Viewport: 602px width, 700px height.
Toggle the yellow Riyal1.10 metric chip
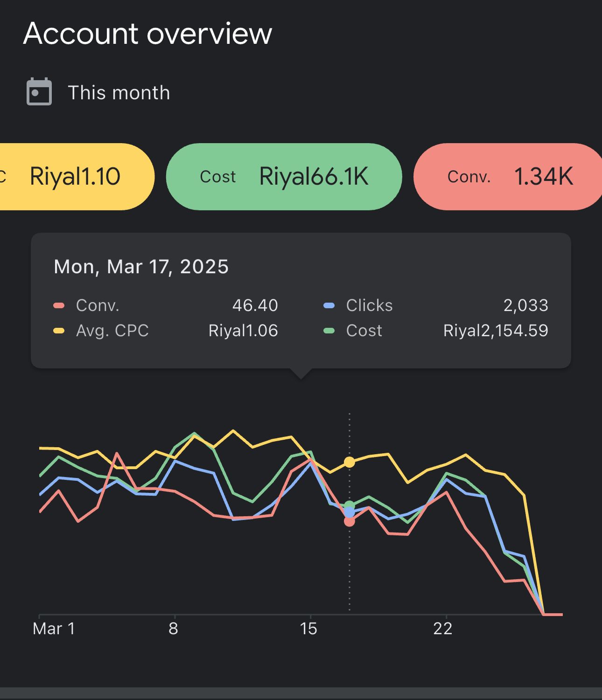click(75, 177)
